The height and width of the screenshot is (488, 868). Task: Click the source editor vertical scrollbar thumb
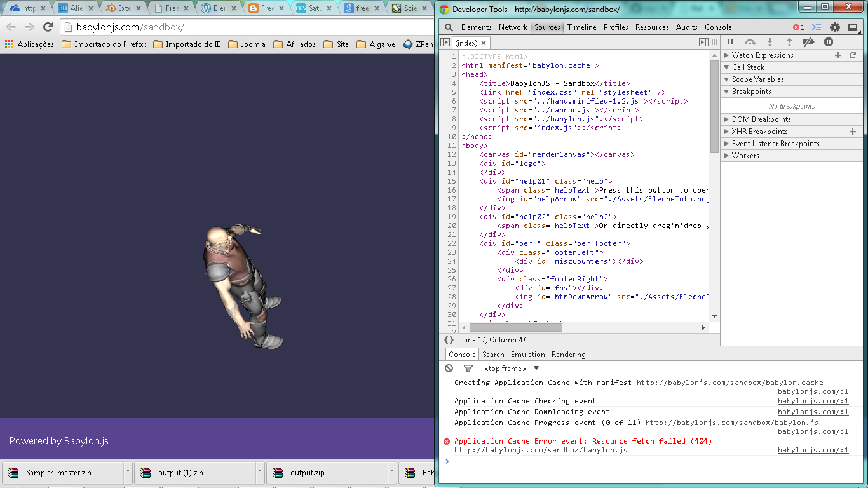[x=714, y=106]
